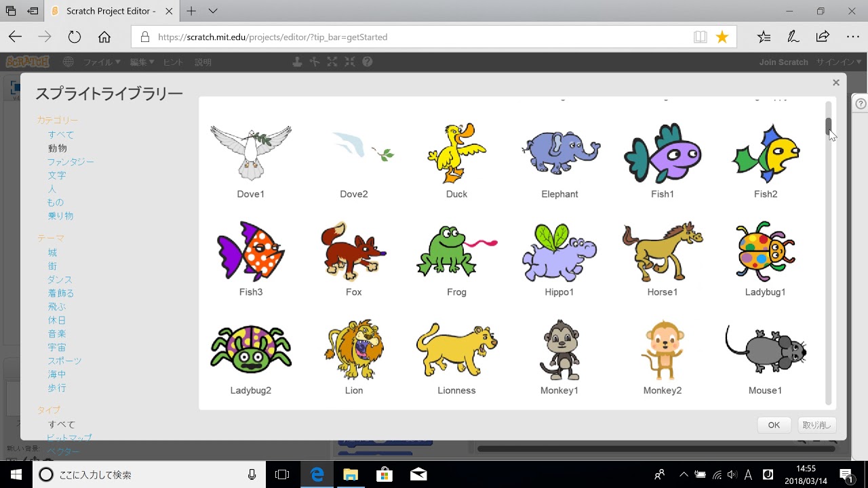Click the sprite library scrollbar thumb

pos(829,126)
